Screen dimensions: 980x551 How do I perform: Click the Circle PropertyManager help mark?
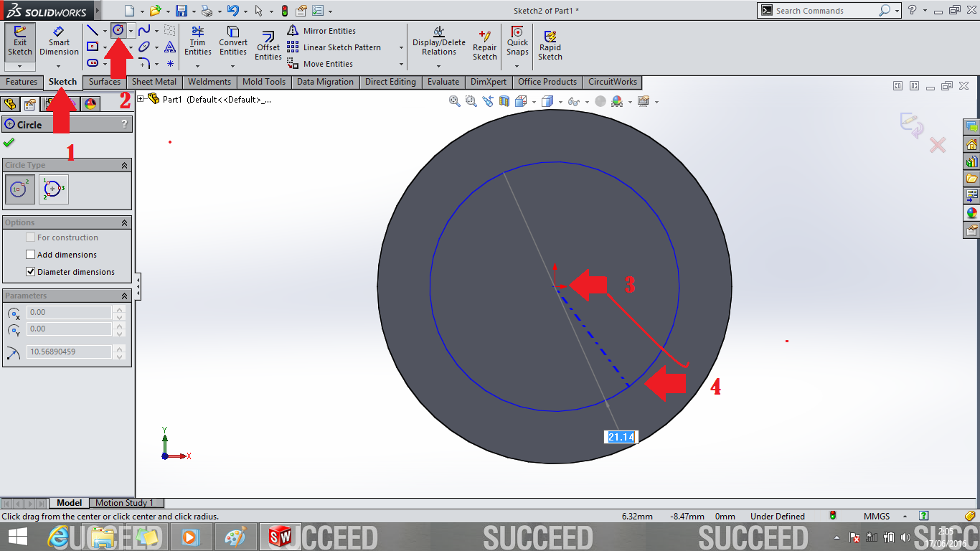[x=126, y=123]
